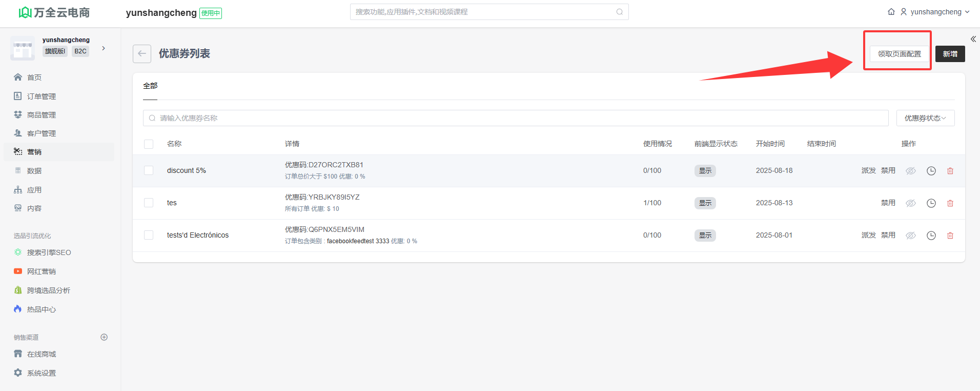Click the back arrow beside 优惠券列表
Viewport: 980px width, 391px height.
point(141,54)
